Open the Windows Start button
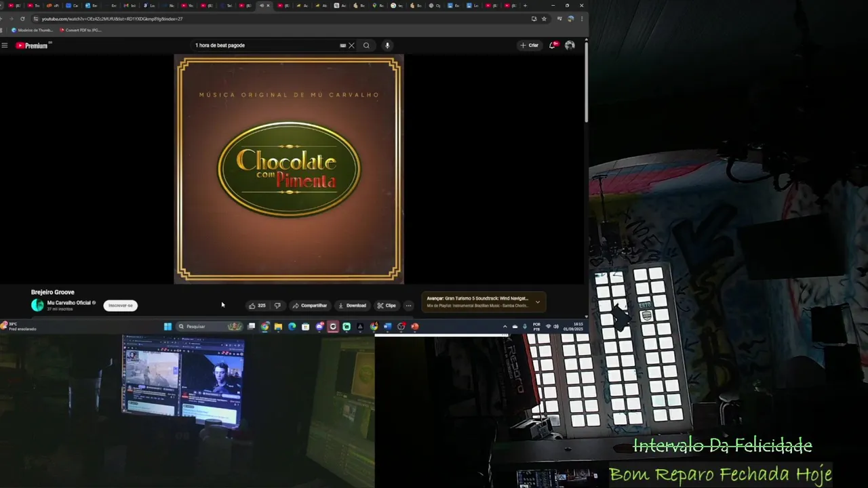 pyautogui.click(x=167, y=327)
